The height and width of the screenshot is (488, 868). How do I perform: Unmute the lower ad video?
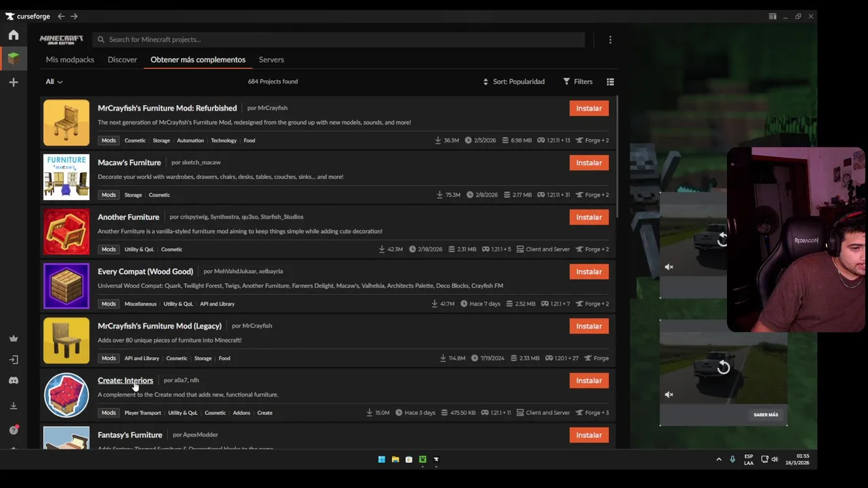point(669,394)
